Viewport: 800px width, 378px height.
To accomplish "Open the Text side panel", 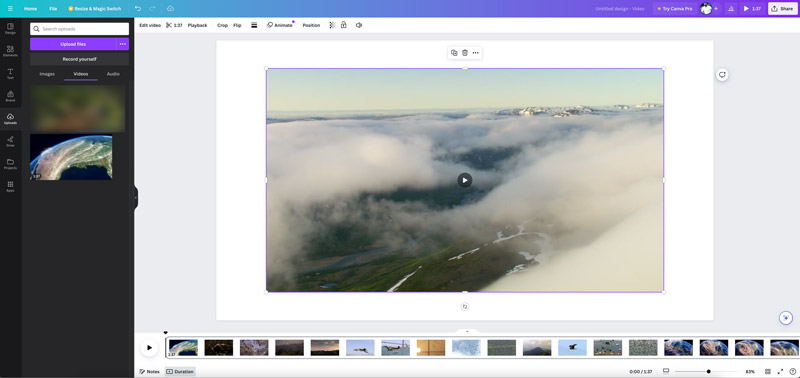I will click(x=10, y=73).
